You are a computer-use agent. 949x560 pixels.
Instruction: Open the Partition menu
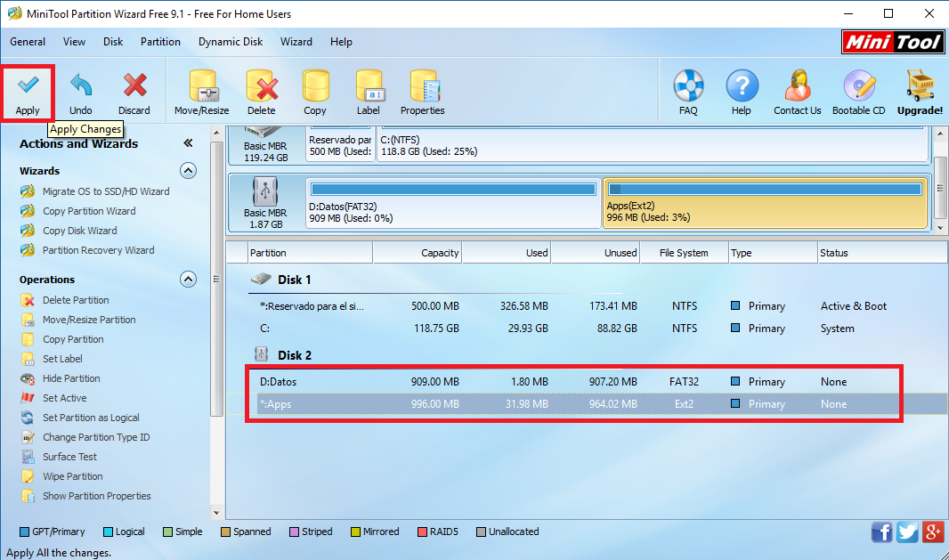coord(160,42)
